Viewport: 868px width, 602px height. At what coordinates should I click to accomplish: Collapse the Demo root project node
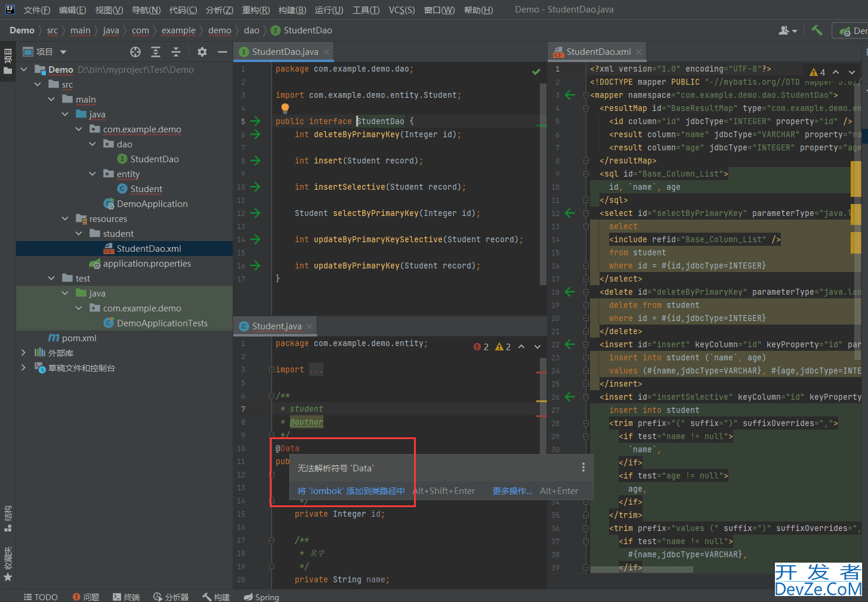(x=24, y=70)
